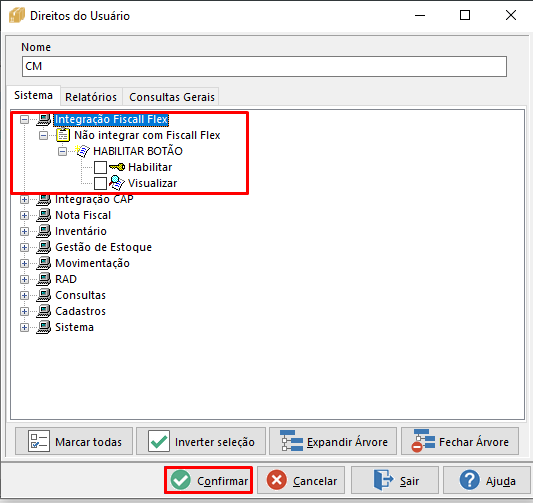Image resolution: width=533 pixels, height=503 pixels.
Task: Click the magnifier icon beside Visualizar
Action: tap(117, 183)
